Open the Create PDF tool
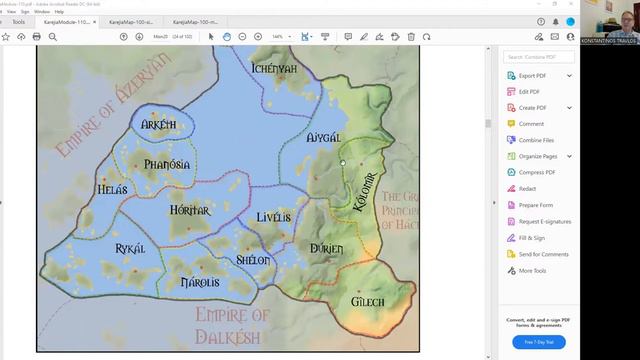The image size is (640, 360). pos(532,108)
